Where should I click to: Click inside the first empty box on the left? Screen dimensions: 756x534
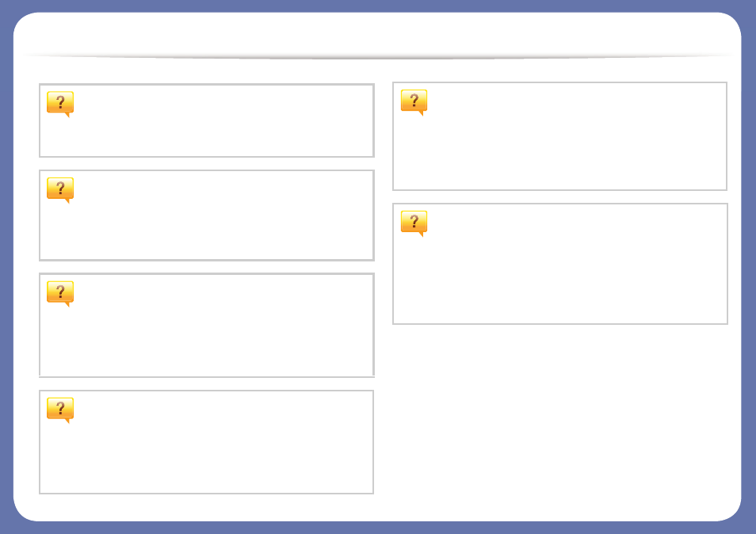click(x=207, y=120)
